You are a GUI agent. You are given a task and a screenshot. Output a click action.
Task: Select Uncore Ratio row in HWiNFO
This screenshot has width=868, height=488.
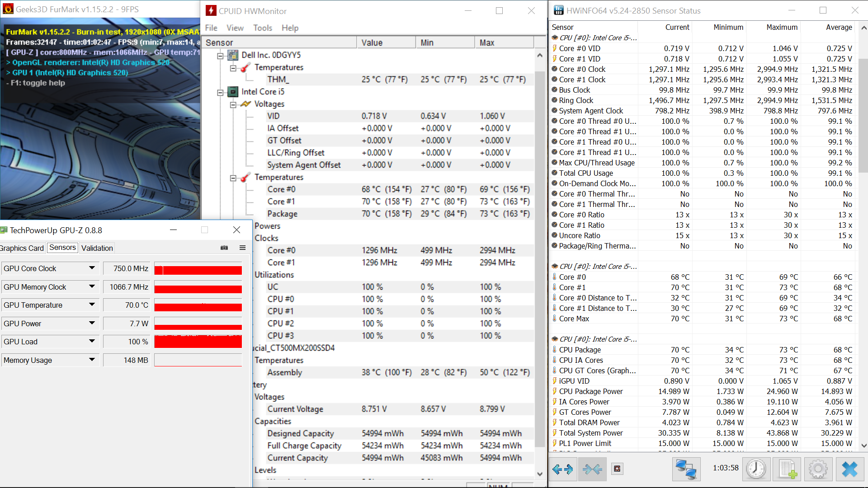click(x=703, y=235)
